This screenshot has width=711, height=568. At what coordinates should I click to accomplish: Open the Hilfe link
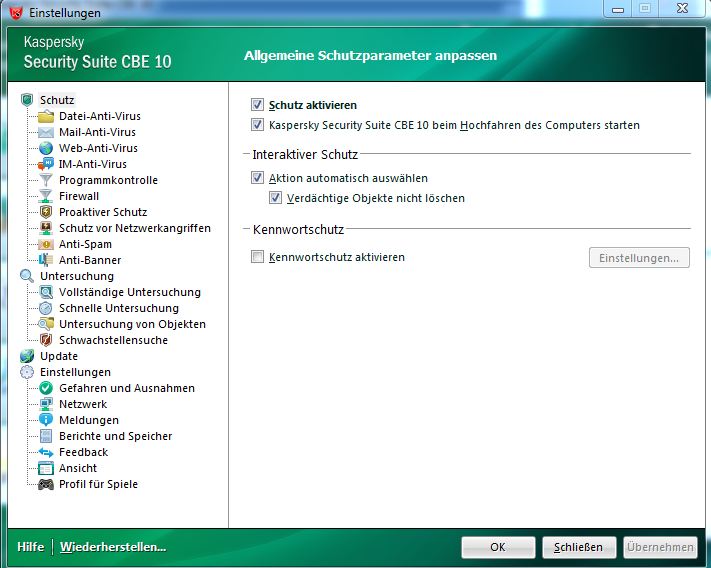point(30,547)
